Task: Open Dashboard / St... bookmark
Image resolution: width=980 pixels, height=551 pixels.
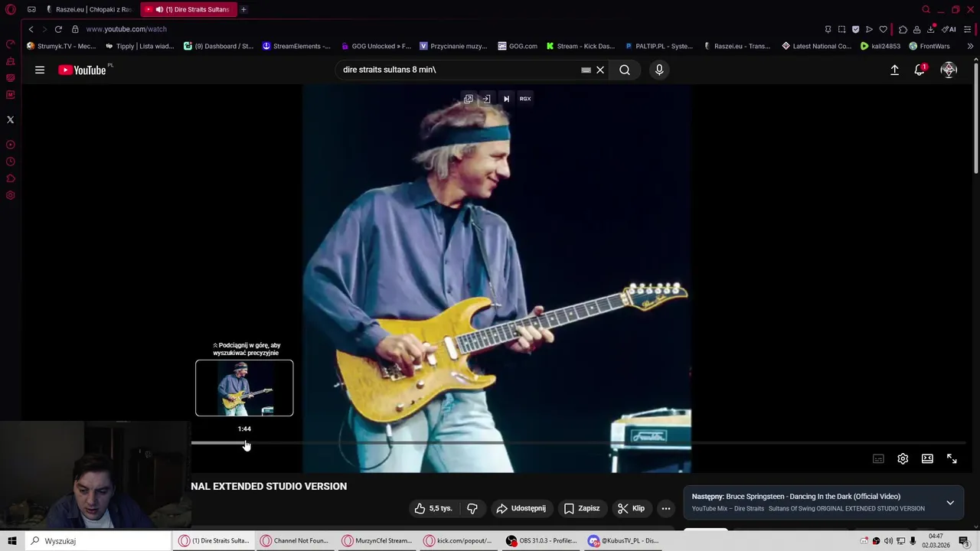Action: click(219, 46)
